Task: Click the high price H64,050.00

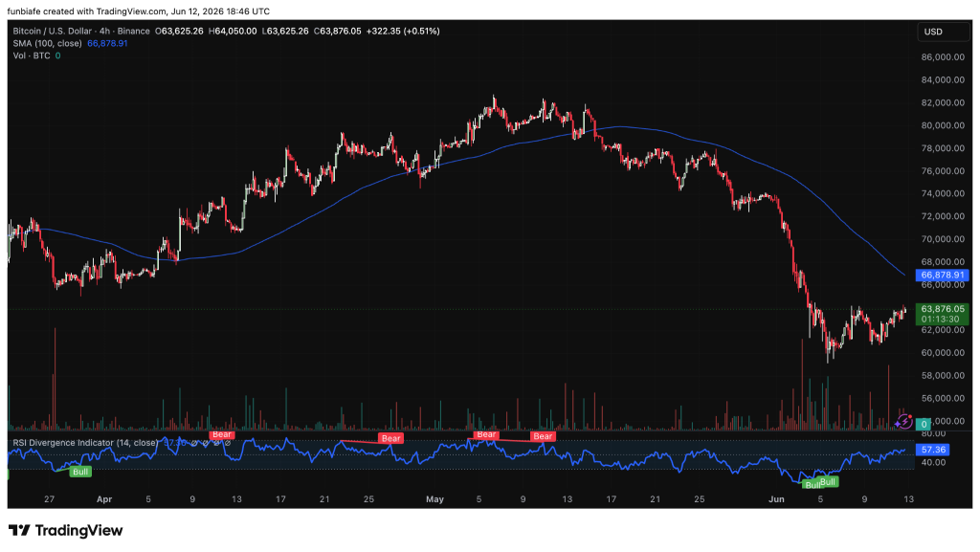Action: 233,32
